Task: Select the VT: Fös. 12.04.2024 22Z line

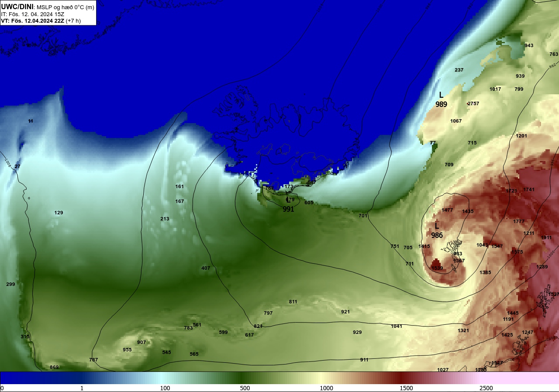Action: [x=41, y=21]
